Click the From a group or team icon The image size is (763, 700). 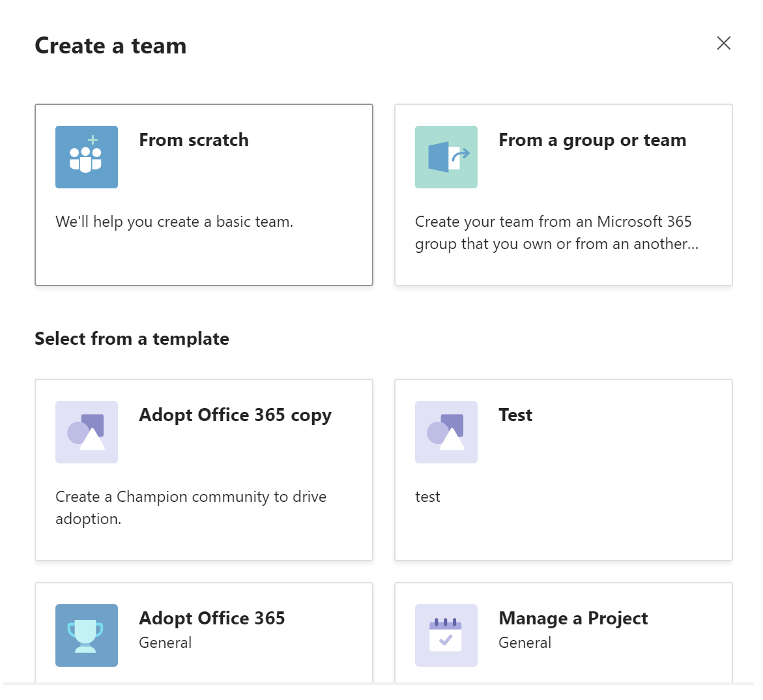point(446,157)
